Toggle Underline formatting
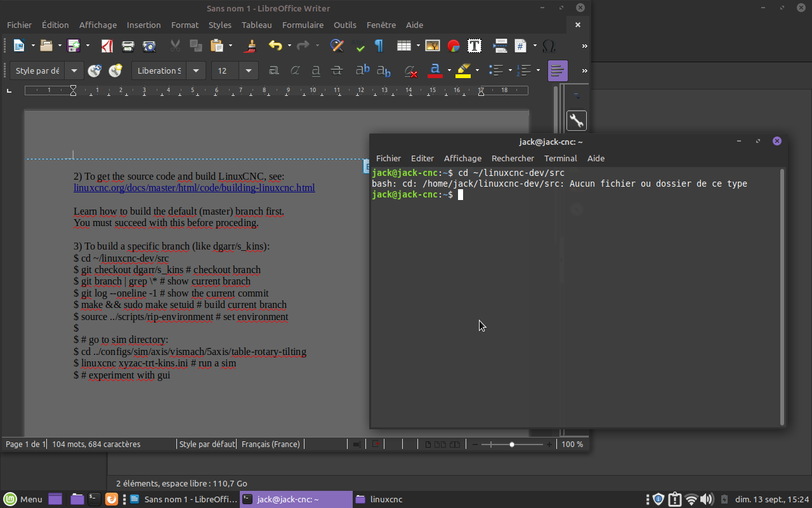The image size is (812, 508). pyautogui.click(x=316, y=70)
